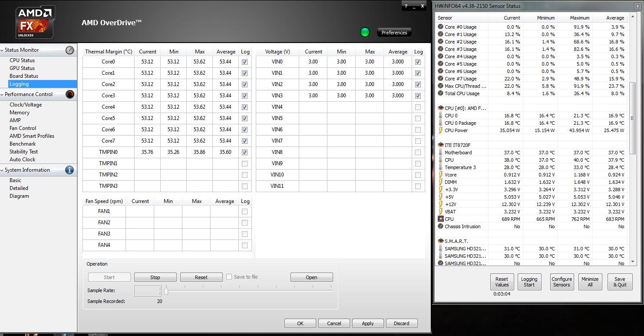Click the lightning icon beside DIMM
The height and width of the screenshot is (336, 644).
[x=440, y=182]
